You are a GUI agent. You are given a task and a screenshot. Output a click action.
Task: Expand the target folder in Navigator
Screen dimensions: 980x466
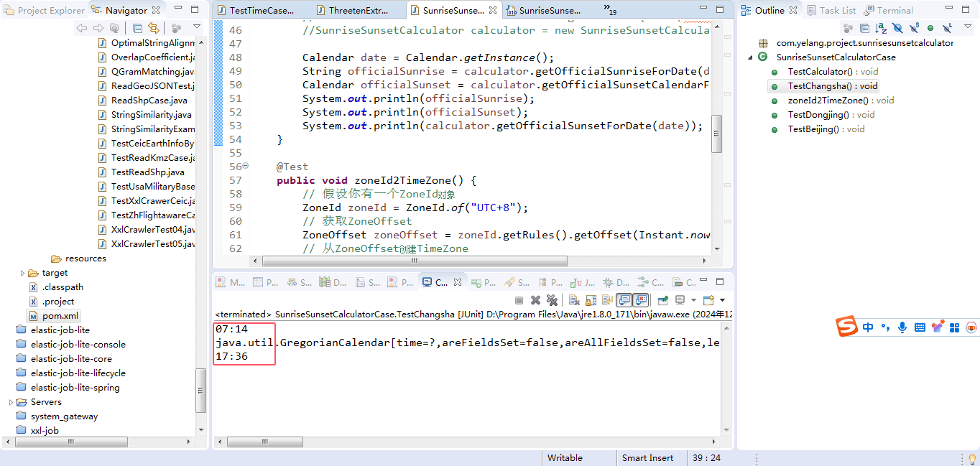(x=22, y=273)
